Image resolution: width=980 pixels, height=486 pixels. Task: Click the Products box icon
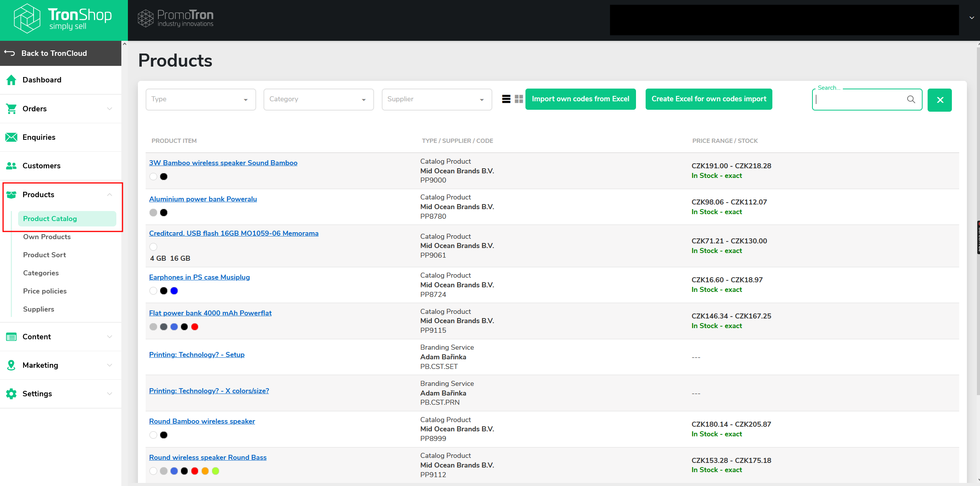click(11, 194)
